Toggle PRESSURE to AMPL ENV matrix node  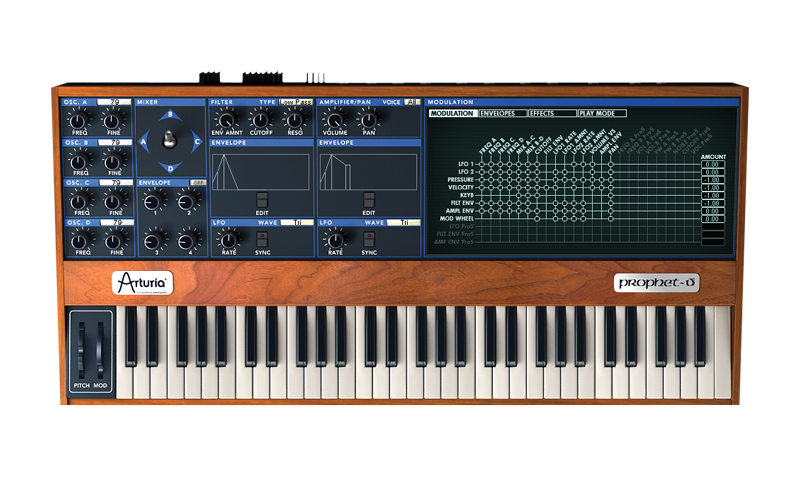pyautogui.click(x=601, y=180)
